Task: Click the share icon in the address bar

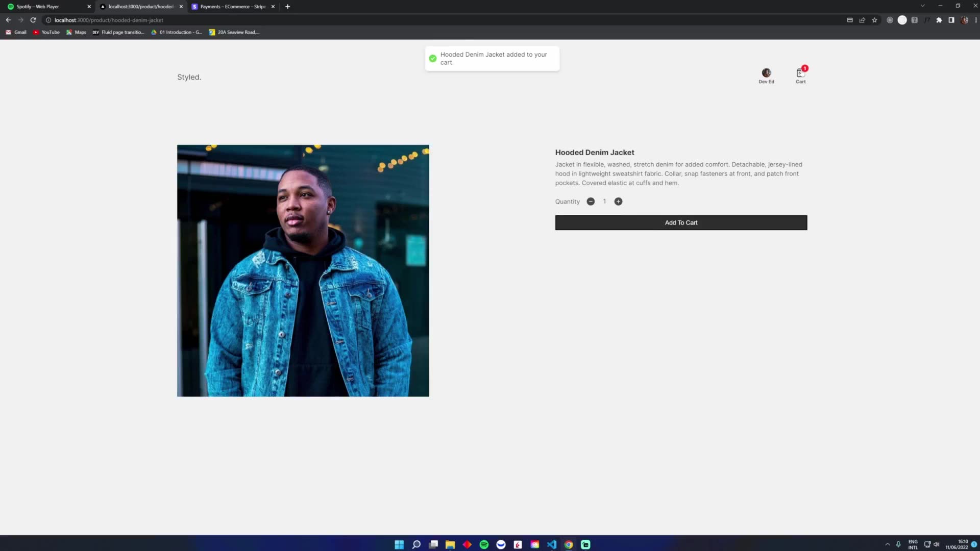Action: [x=862, y=20]
